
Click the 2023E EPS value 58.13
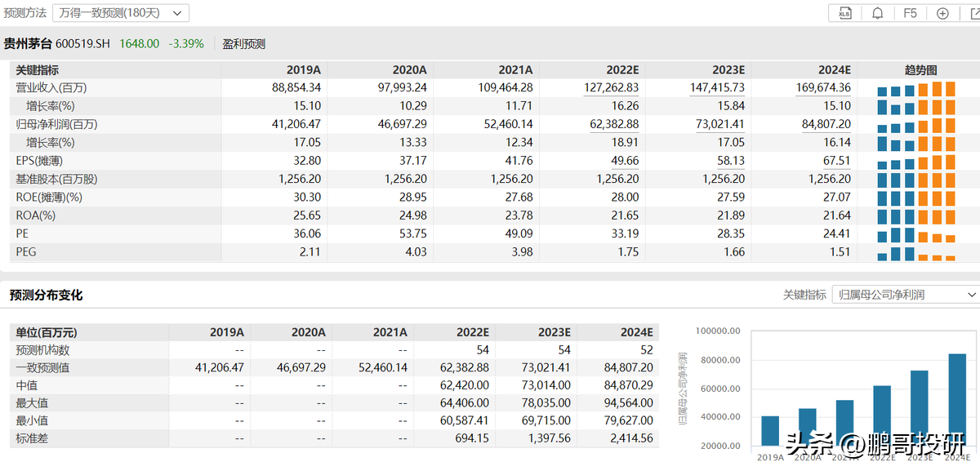(731, 161)
